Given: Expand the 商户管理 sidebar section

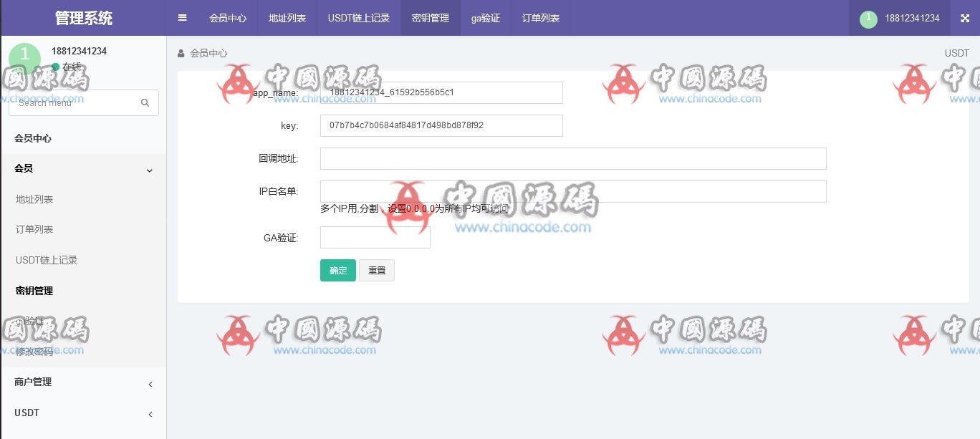Looking at the screenshot, I should [83, 382].
